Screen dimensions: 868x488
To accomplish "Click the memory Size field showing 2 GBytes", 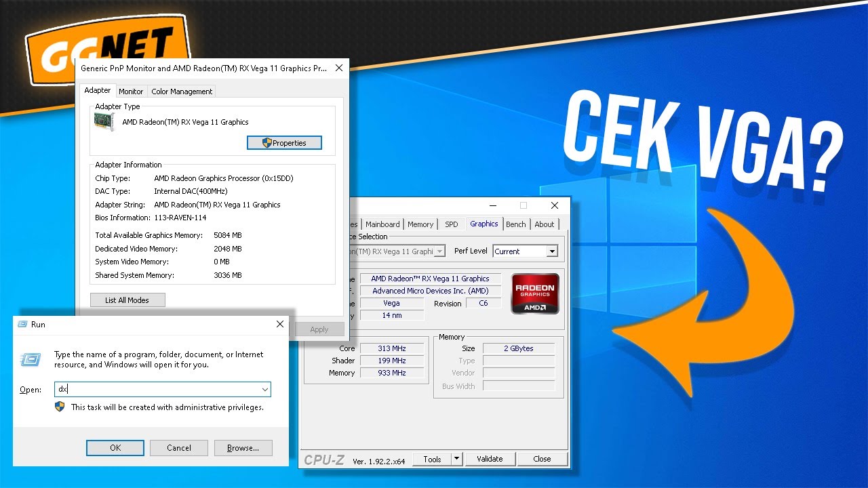I will point(519,348).
